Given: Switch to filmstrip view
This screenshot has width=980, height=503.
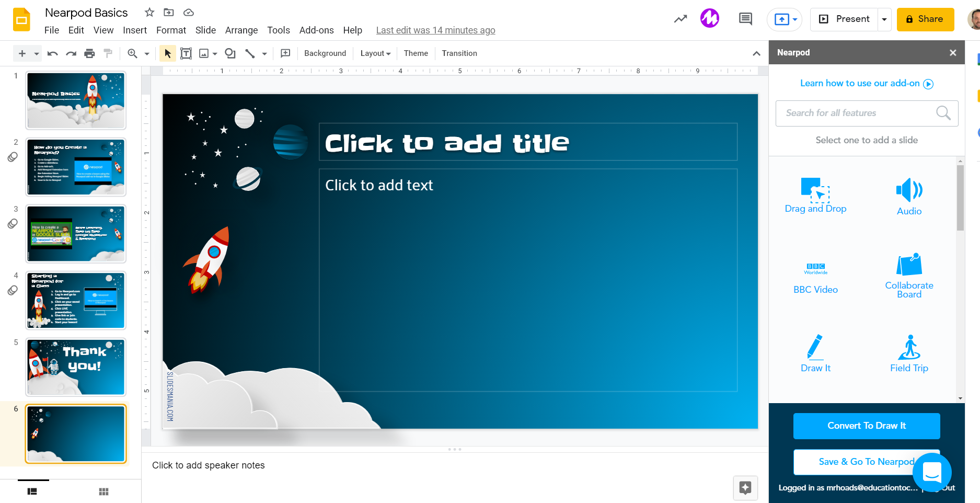Looking at the screenshot, I should (32, 491).
